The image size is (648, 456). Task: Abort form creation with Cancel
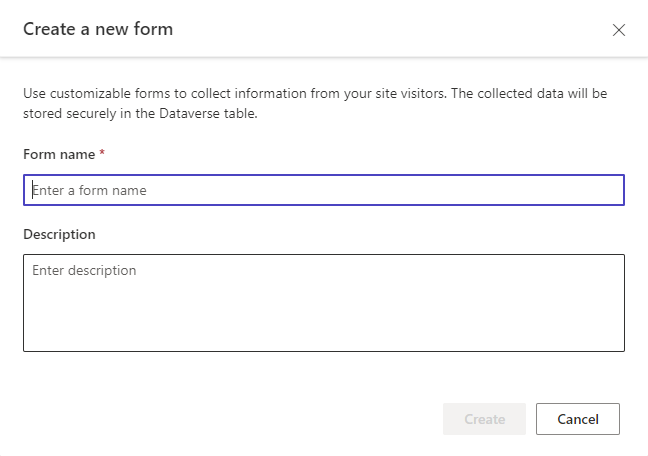coord(577,419)
